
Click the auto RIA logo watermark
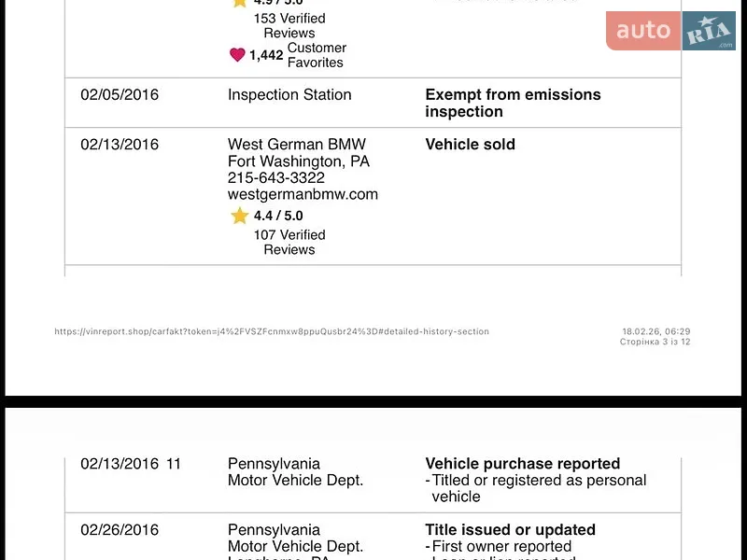(x=670, y=31)
